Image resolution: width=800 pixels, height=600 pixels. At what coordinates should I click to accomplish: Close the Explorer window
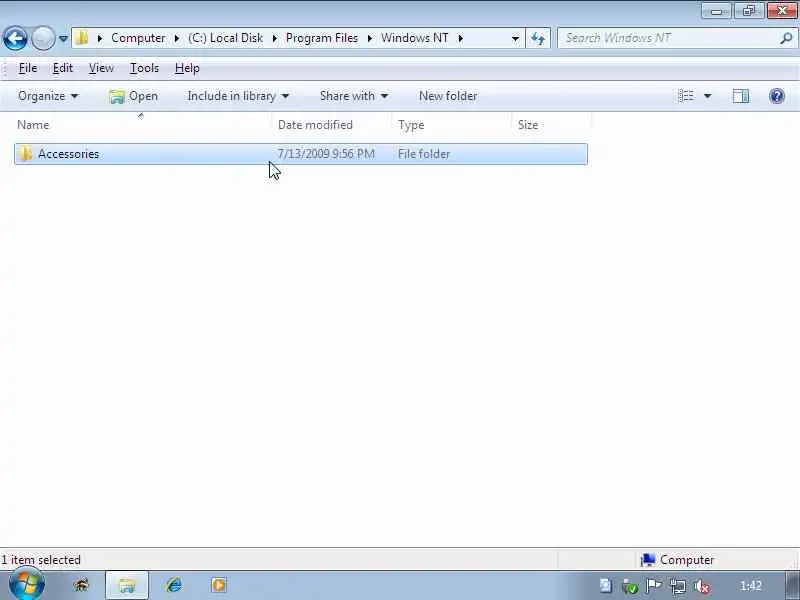pos(782,11)
